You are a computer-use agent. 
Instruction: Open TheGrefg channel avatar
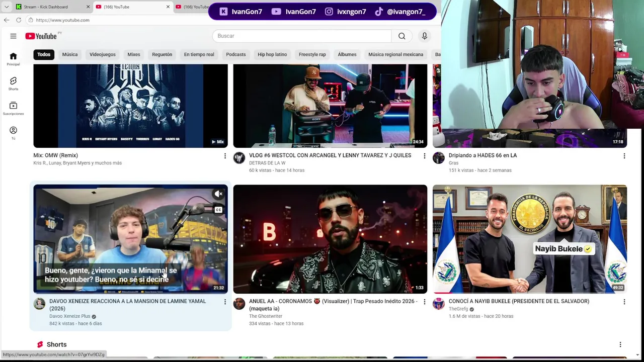pos(439,304)
